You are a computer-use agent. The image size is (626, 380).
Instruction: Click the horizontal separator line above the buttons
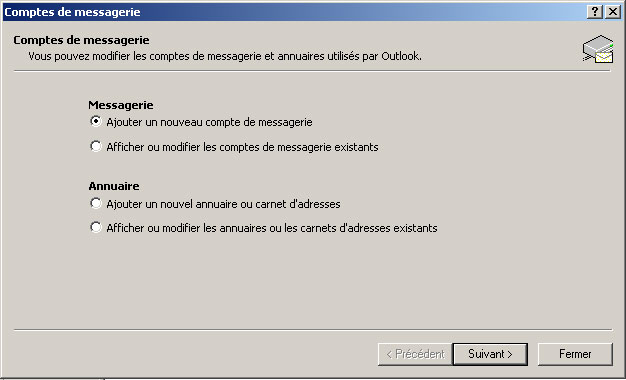313,330
